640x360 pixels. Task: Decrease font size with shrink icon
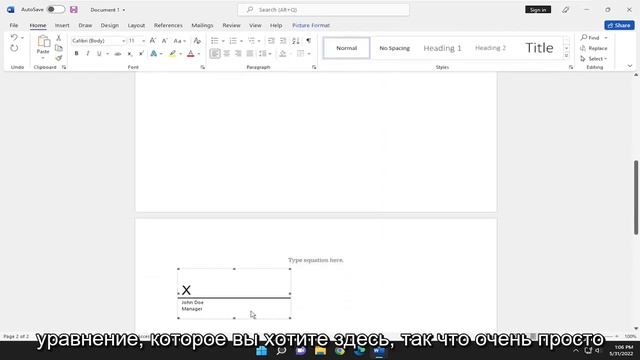(x=164, y=41)
